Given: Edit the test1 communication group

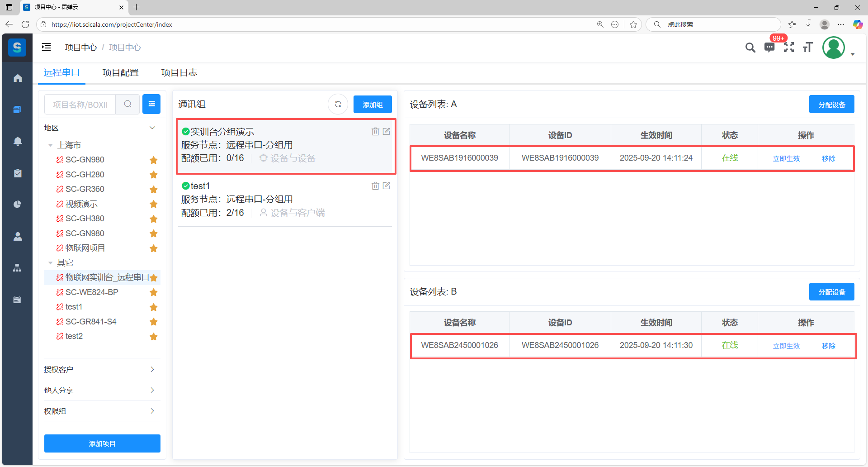Looking at the screenshot, I should [x=387, y=186].
